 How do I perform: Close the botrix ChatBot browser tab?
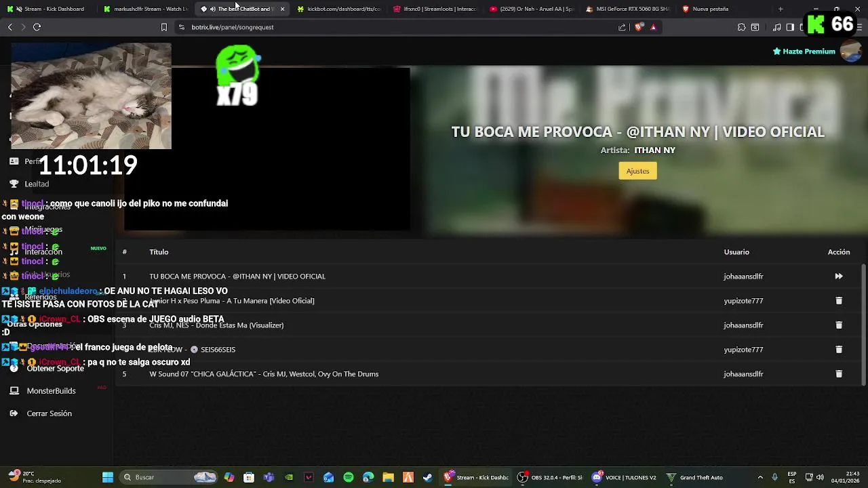click(282, 9)
